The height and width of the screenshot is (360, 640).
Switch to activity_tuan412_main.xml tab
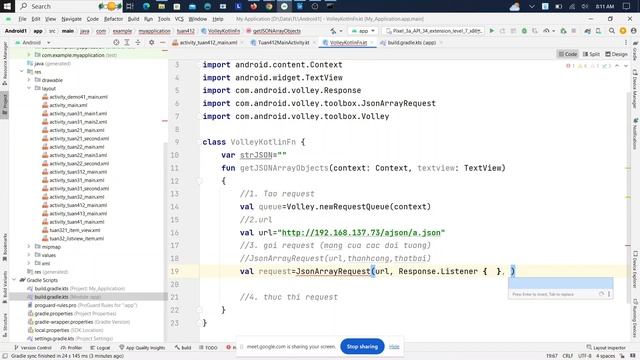click(x=208, y=42)
